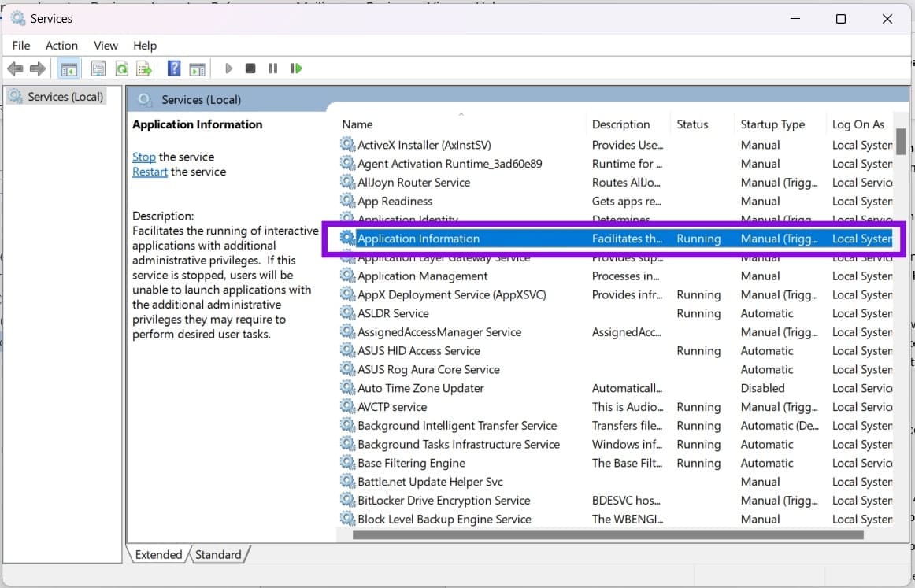This screenshot has height=588, width=915.
Task: Open the File menu
Action: (x=21, y=46)
